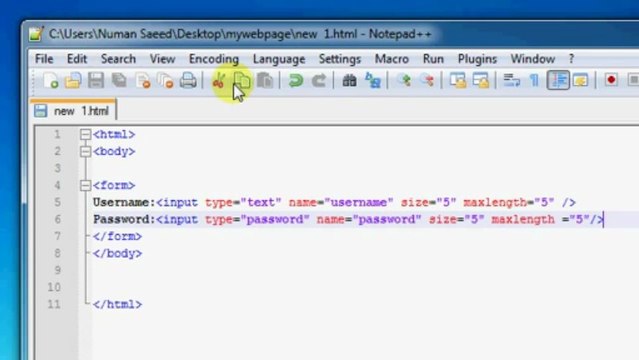Toggle Word Wrap toolbar icon
Viewport: 639px width, 360px height.
(x=511, y=80)
